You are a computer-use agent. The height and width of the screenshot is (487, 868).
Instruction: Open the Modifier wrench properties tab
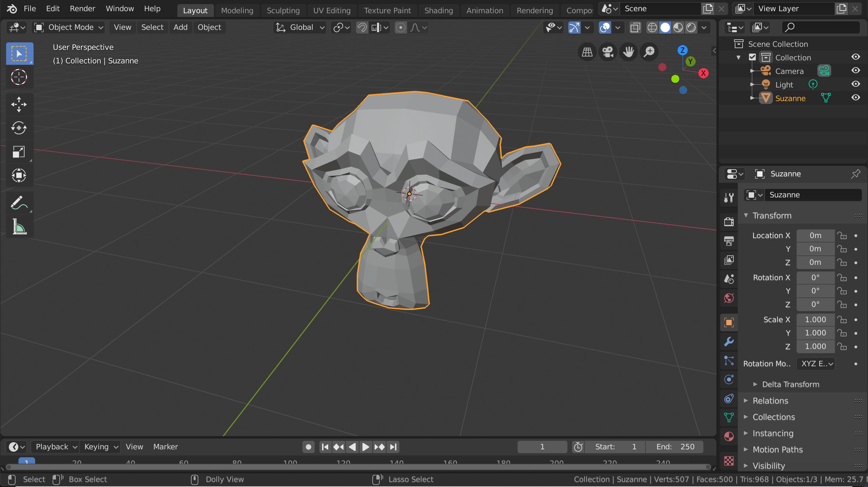[x=729, y=341]
